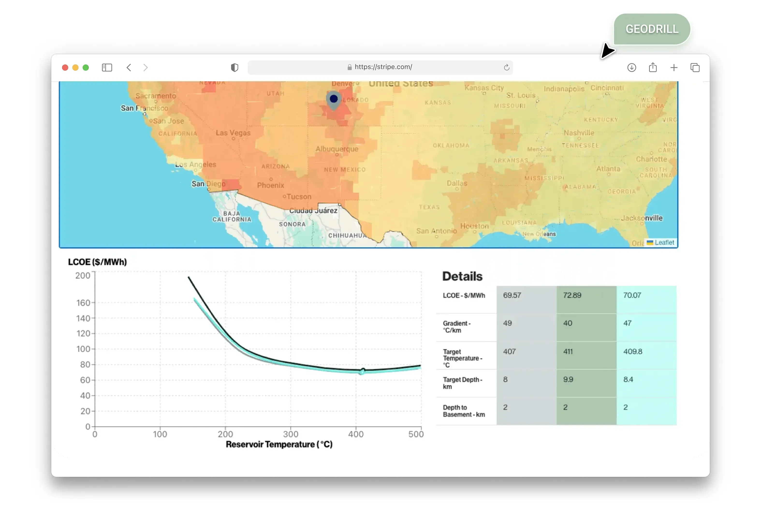Navigate forward in browser history
The width and height of the screenshot is (761, 532).
(x=145, y=67)
